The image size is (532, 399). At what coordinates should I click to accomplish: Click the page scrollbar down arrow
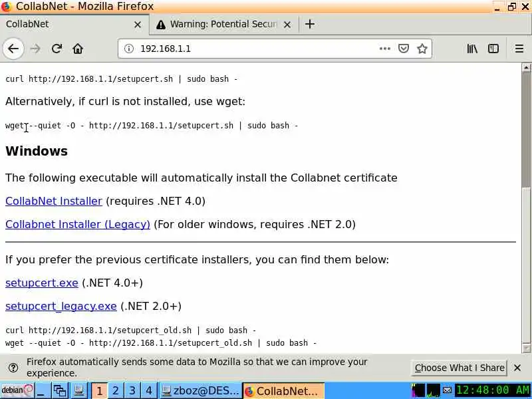pos(526,348)
